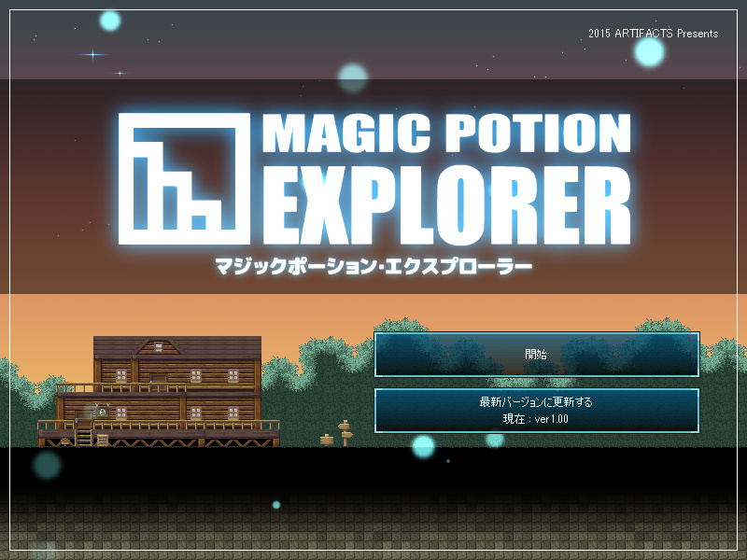Click the attic window under the cabin roof
747x560 pixels.
[x=159, y=347]
